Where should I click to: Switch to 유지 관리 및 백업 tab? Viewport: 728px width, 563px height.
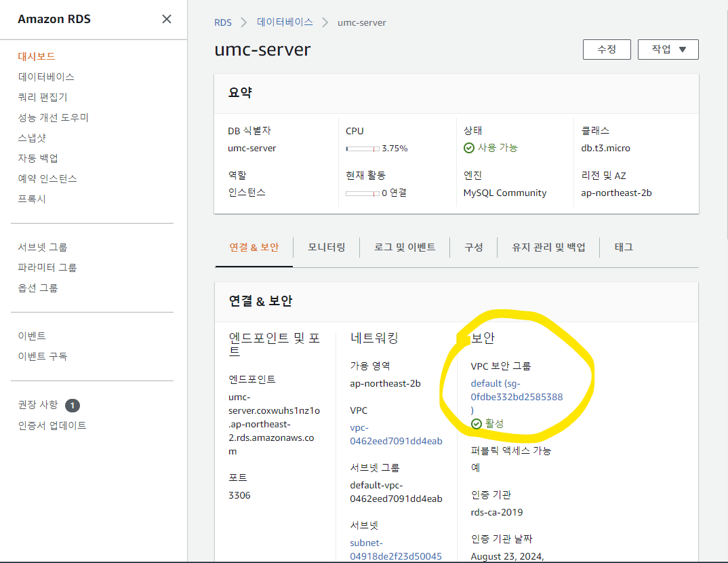[x=548, y=247]
